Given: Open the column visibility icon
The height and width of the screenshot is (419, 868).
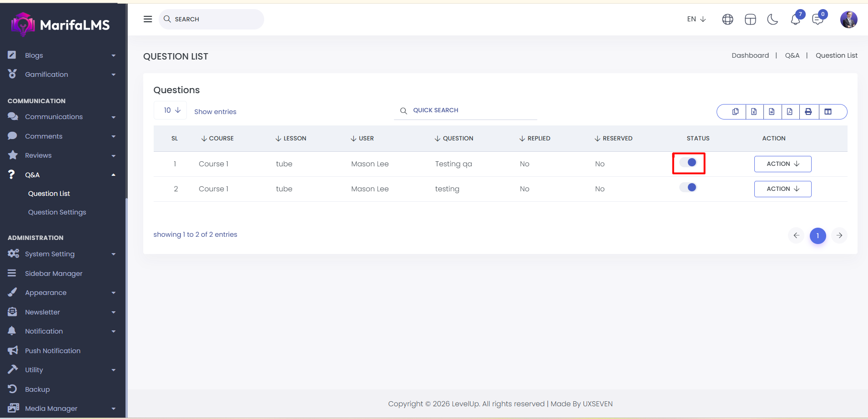Looking at the screenshot, I should (x=828, y=112).
